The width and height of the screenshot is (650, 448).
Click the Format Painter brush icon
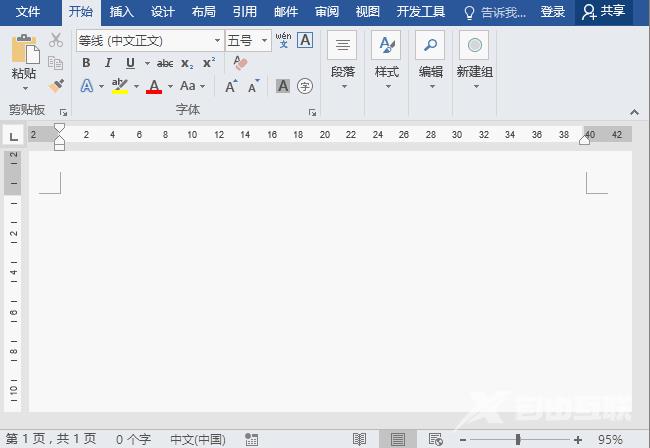pyautogui.click(x=56, y=86)
